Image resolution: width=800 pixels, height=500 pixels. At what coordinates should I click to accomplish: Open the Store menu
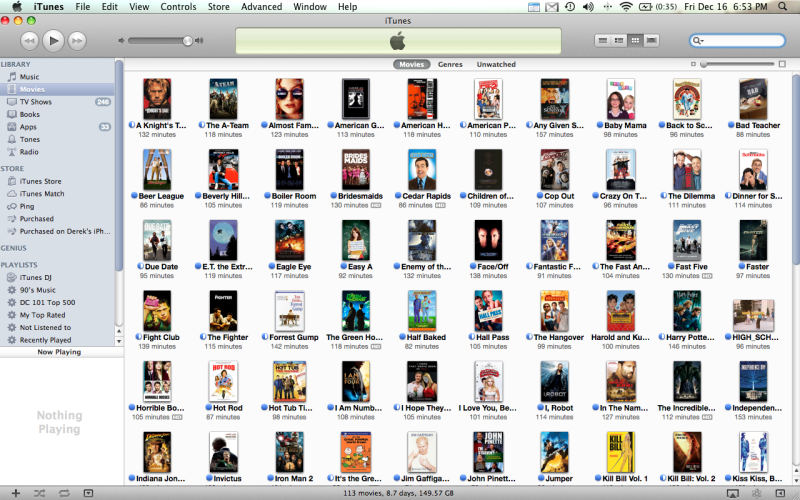tap(218, 7)
